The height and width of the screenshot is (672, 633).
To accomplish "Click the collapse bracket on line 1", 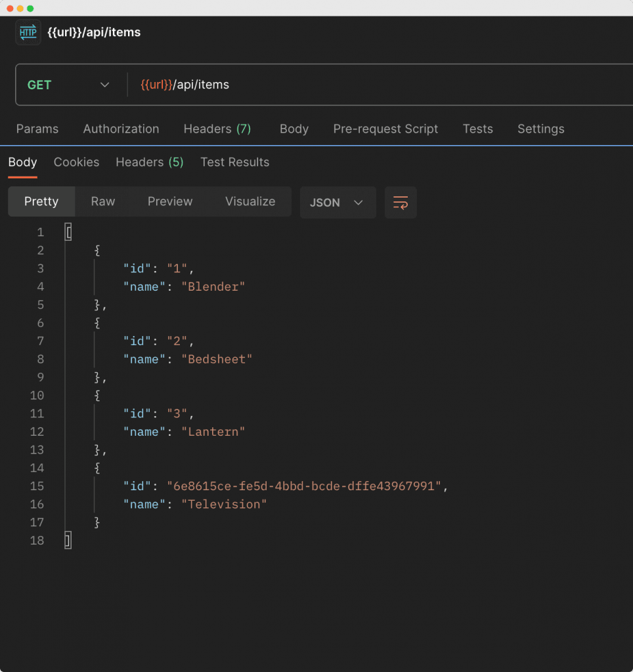I will click(68, 232).
